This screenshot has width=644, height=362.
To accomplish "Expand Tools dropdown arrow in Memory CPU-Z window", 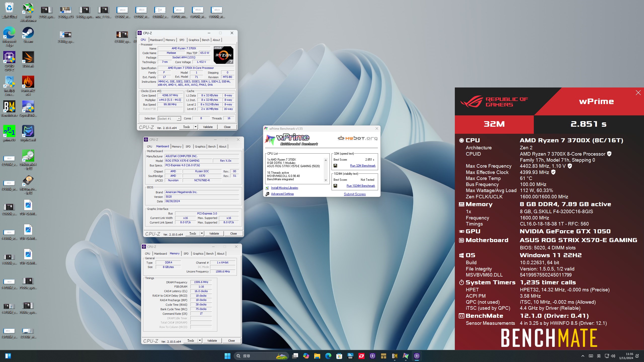I will point(200,341).
